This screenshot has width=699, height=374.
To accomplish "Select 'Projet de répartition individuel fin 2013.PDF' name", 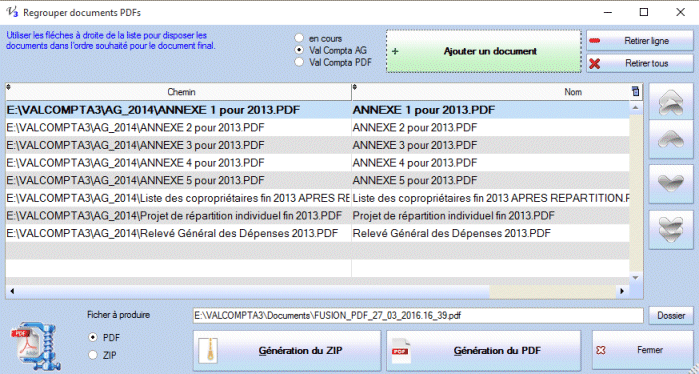I will click(x=490, y=216).
